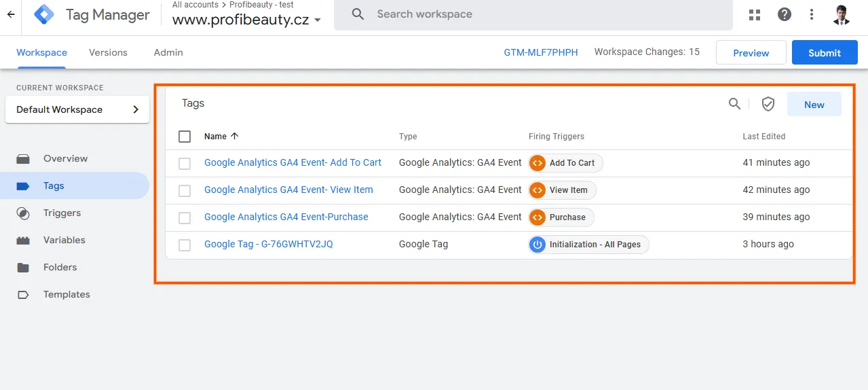
Task: Click the Purchase trigger icon
Action: [537, 217]
